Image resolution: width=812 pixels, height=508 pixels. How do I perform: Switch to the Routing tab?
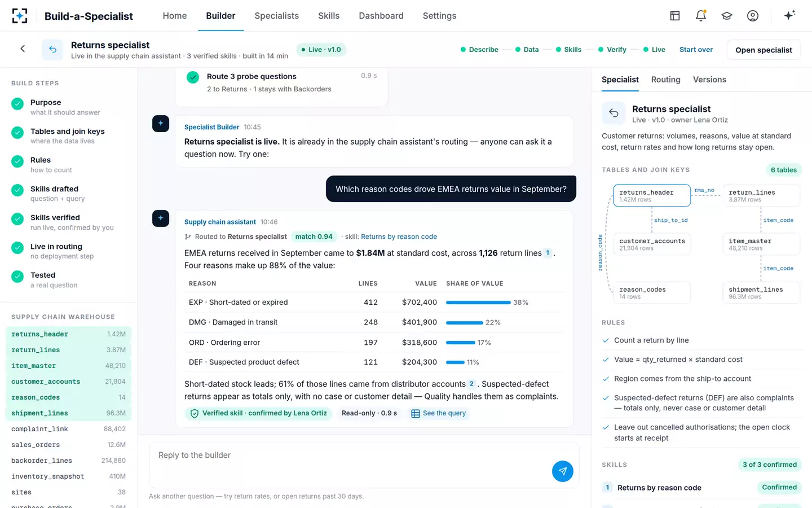(666, 80)
